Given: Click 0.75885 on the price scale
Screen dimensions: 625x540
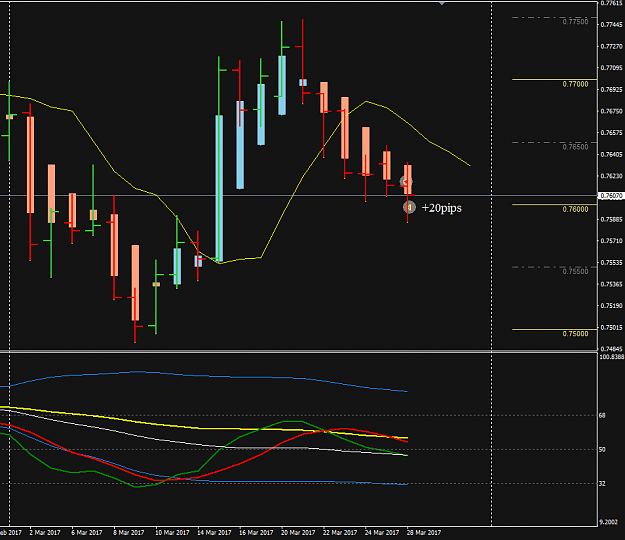Looking at the screenshot, I should (x=611, y=220).
